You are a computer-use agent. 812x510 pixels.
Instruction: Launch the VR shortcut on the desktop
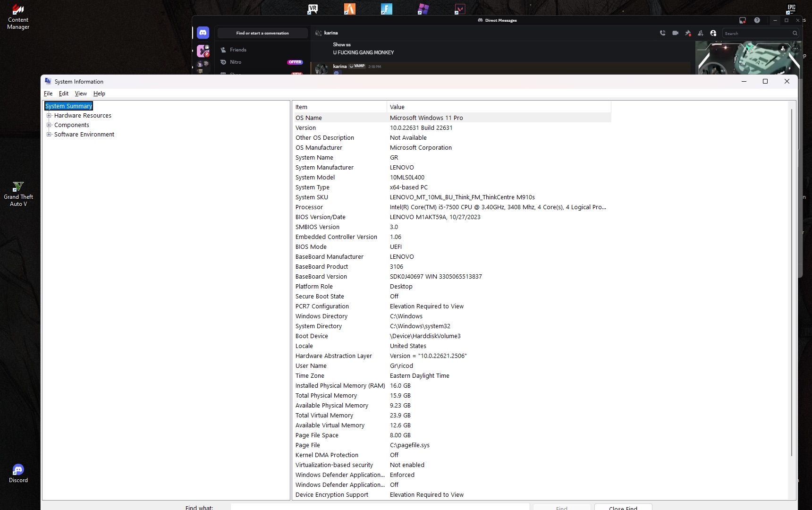click(x=313, y=9)
